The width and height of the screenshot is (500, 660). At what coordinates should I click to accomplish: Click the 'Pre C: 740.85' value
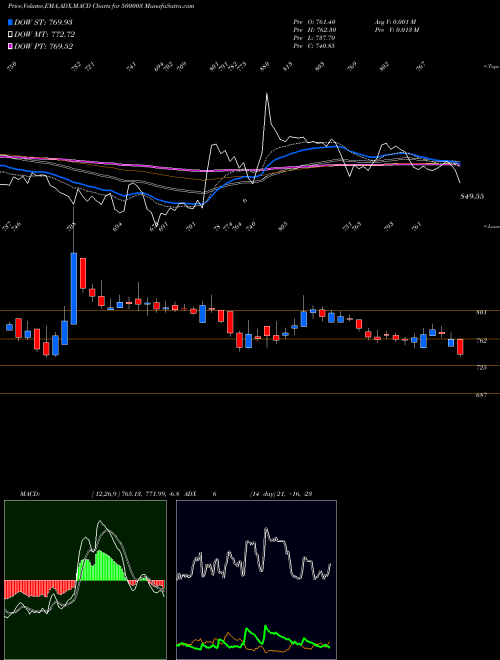(314, 46)
